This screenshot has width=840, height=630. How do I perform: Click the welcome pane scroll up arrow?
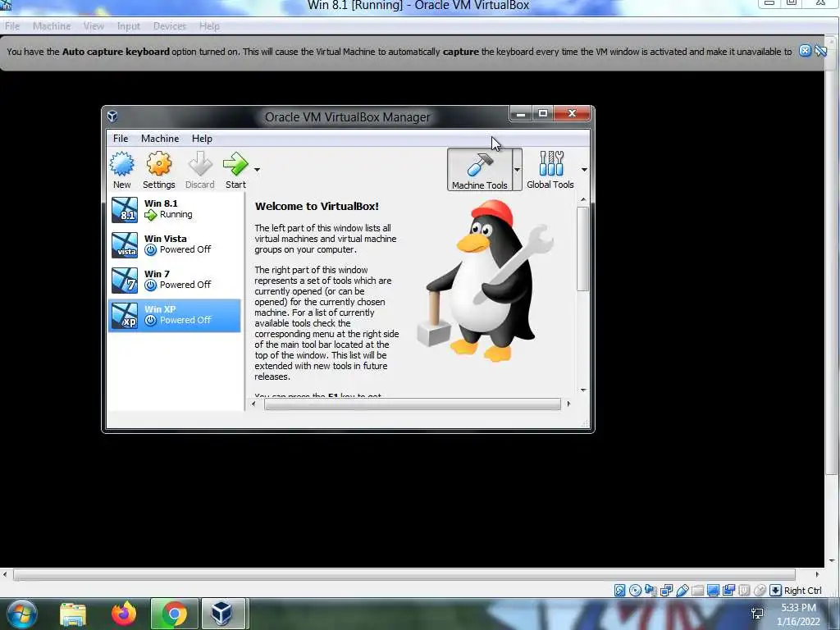(583, 200)
